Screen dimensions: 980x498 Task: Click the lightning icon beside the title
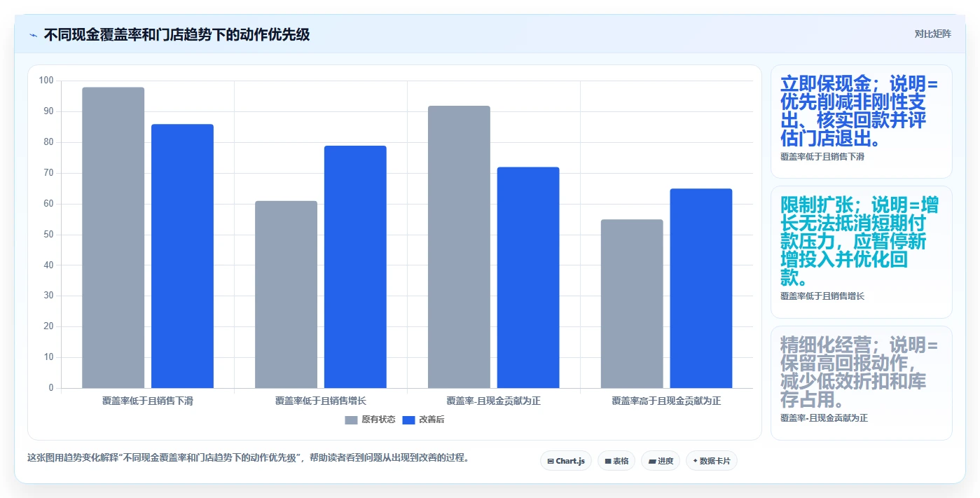pos(33,35)
